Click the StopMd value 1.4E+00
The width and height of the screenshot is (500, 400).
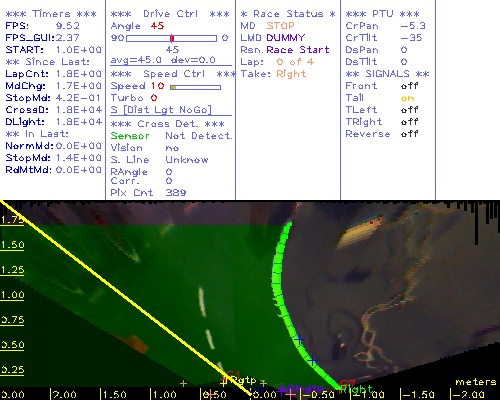click(79, 158)
